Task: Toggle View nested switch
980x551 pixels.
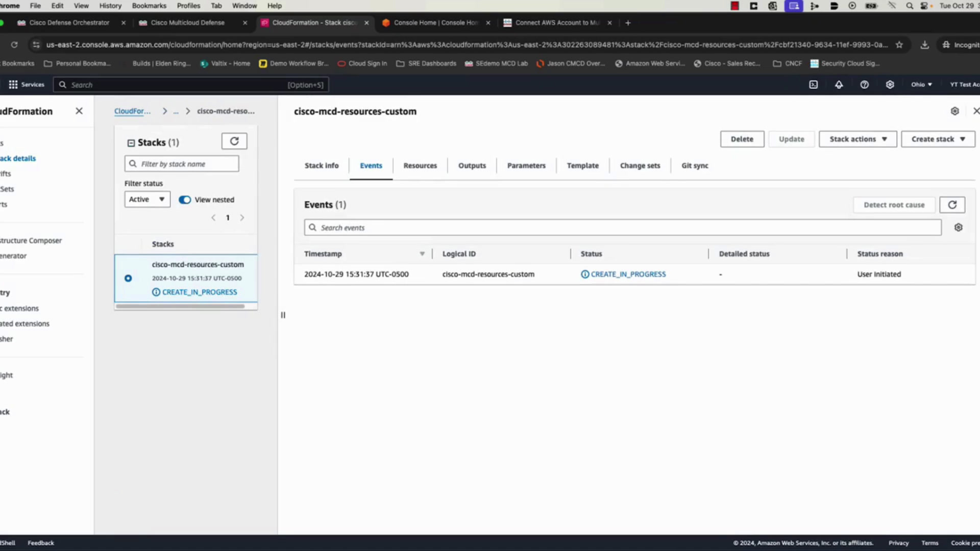Action: 185,199
